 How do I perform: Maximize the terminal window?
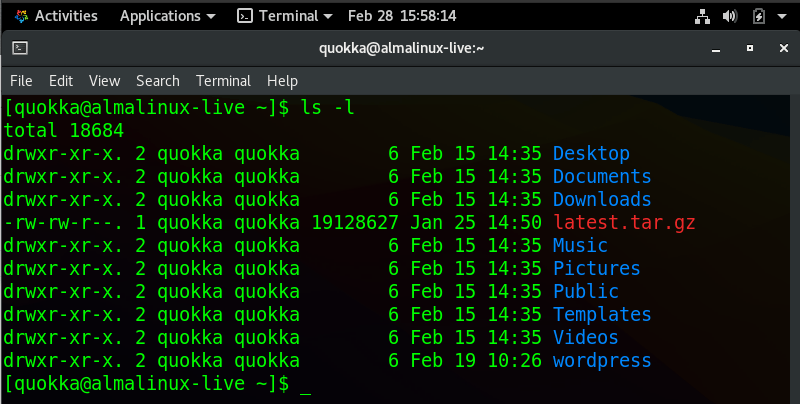[x=749, y=47]
